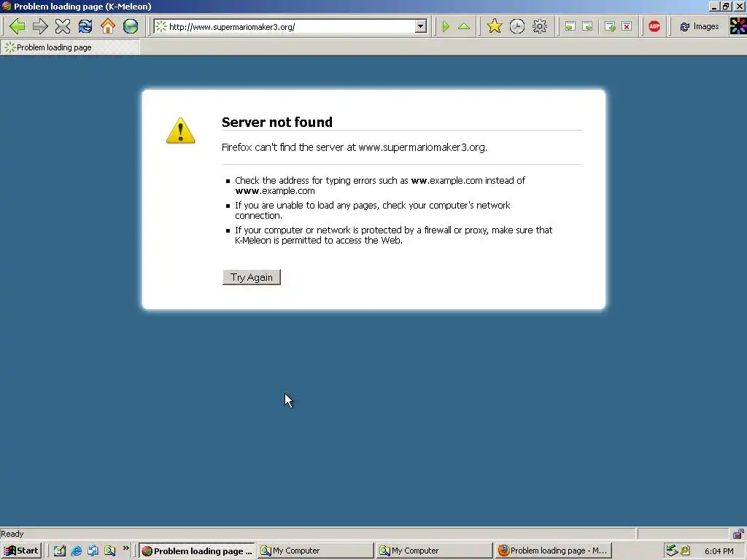Viewport: 747px width, 560px height.
Task: Switch to previous tab icon
Action: (x=570, y=27)
